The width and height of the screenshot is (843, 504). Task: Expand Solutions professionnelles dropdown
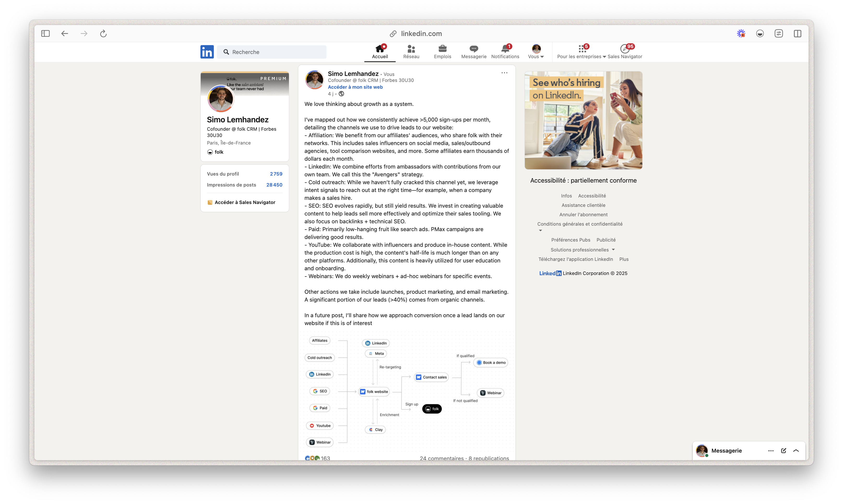(582, 250)
